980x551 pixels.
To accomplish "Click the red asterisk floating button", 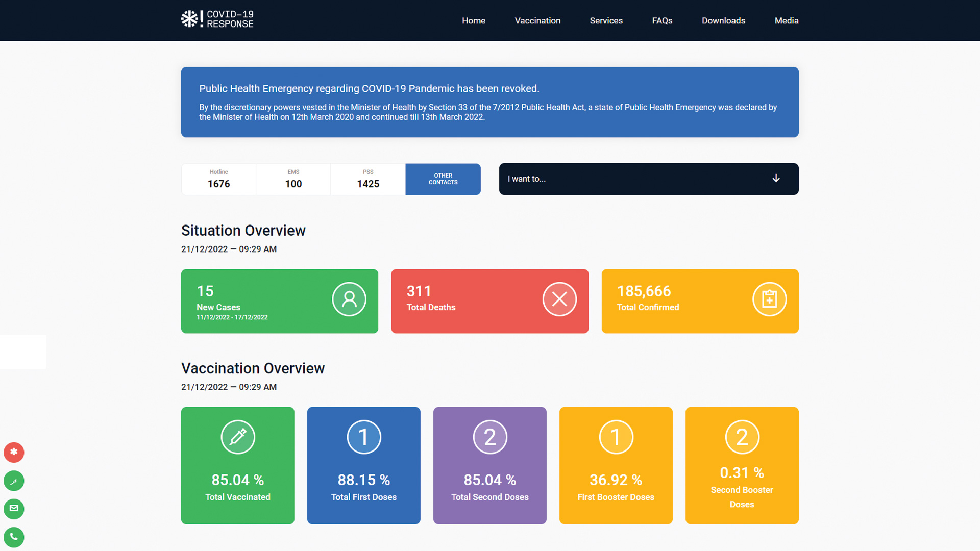I will pyautogui.click(x=14, y=452).
